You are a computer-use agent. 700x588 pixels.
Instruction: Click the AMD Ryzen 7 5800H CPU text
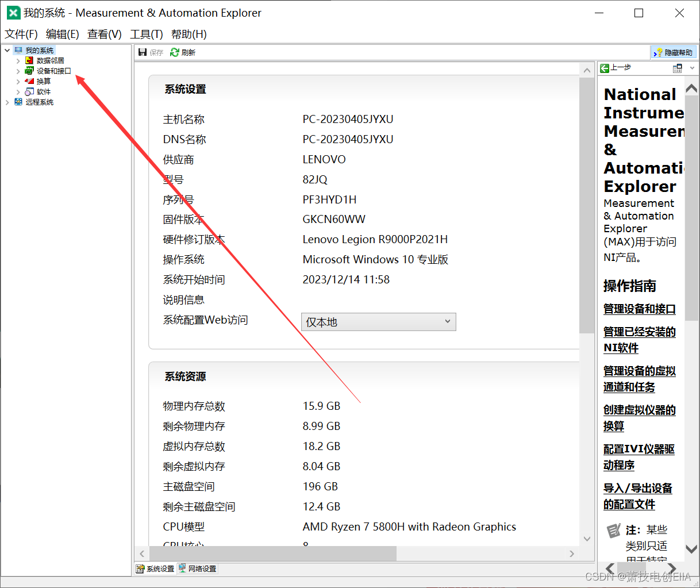[409, 527]
